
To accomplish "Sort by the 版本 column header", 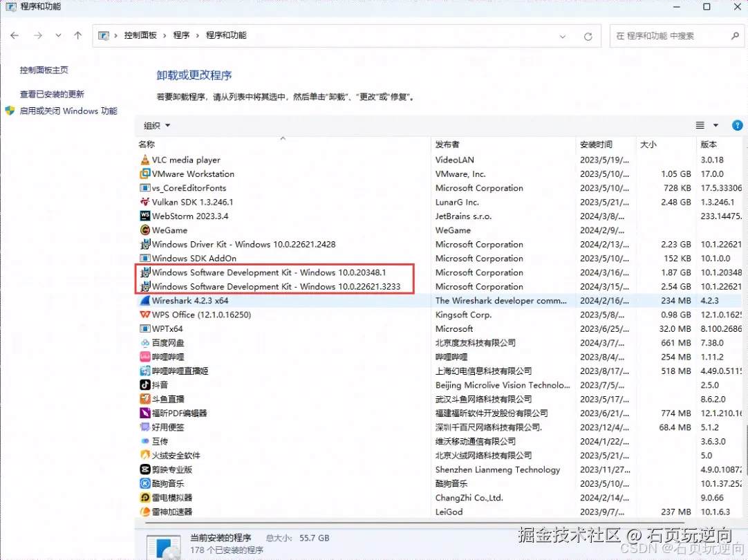I will [720, 144].
